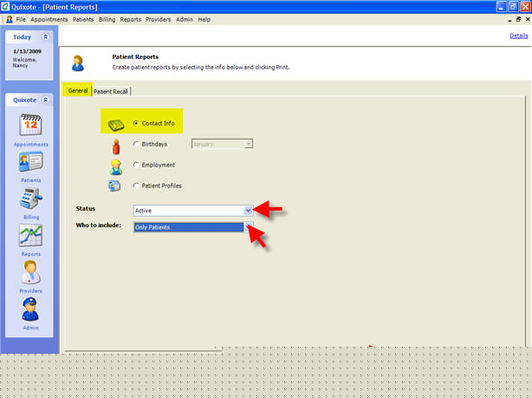Open the Patients card icon in sidebar
The height and width of the screenshot is (398, 532).
click(x=30, y=161)
